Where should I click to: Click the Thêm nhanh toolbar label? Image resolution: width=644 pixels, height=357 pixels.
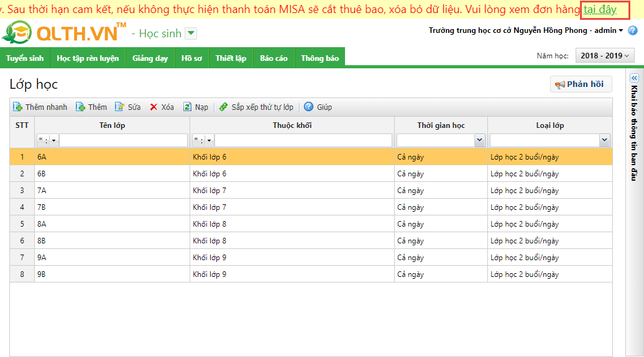click(x=46, y=107)
